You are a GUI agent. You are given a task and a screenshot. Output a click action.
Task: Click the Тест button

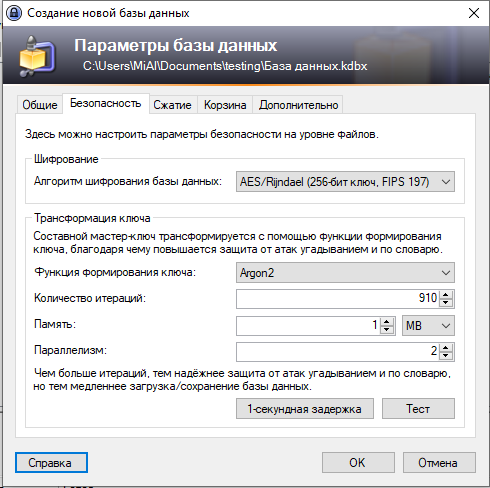(x=418, y=408)
